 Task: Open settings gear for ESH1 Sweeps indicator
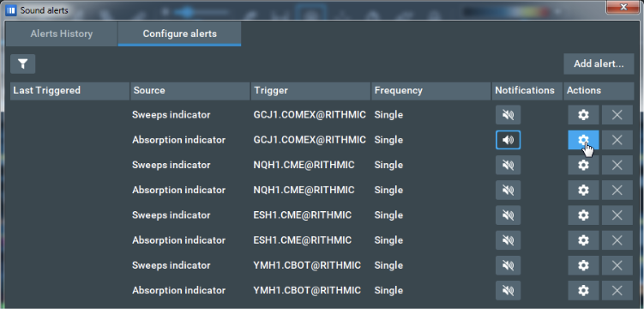click(x=583, y=215)
